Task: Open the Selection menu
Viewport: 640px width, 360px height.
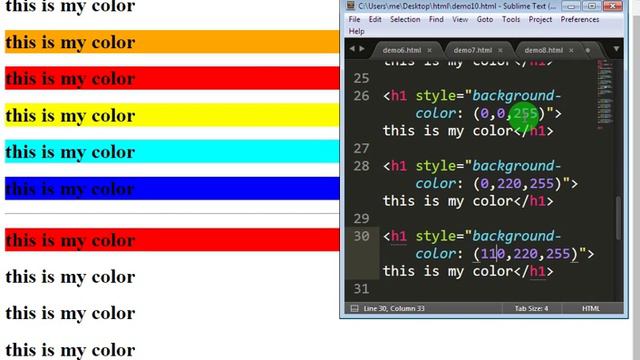Action: [405, 19]
